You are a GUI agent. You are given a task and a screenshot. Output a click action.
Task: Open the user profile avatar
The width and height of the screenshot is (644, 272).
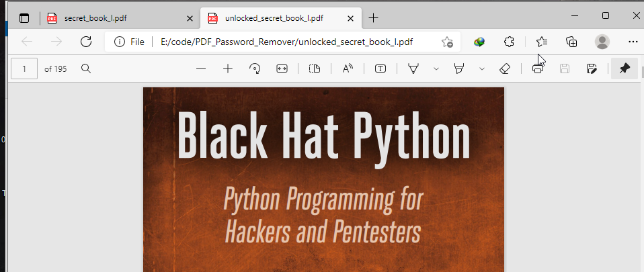(x=602, y=42)
